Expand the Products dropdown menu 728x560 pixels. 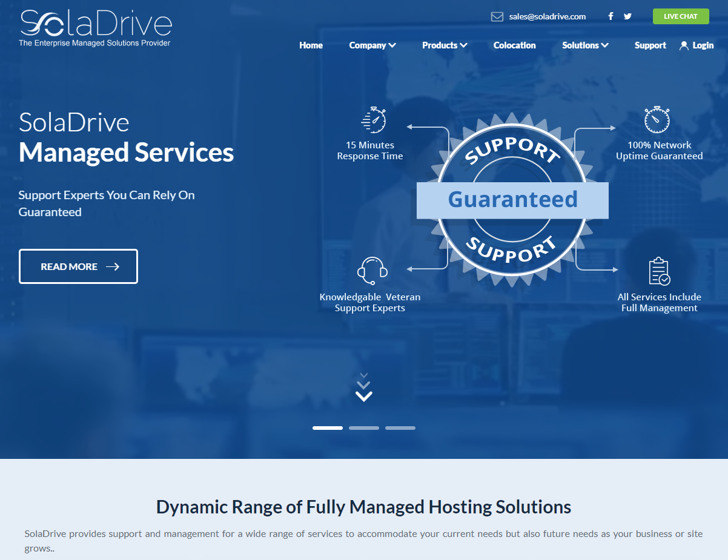[445, 45]
